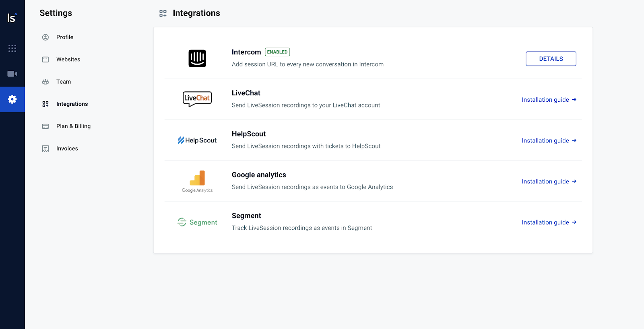Open the Profile settings page
Viewport: 644px width, 329px height.
65,37
